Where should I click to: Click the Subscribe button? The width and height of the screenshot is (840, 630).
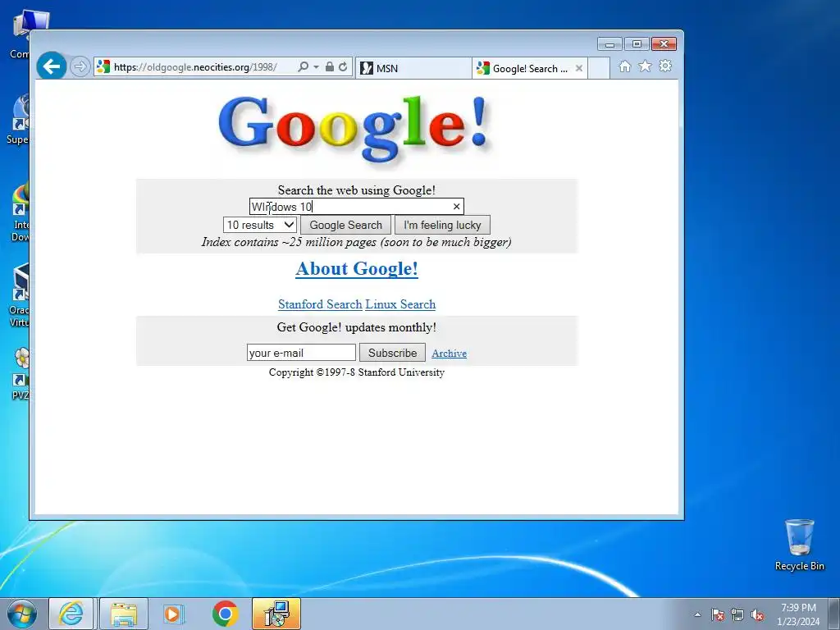(392, 353)
